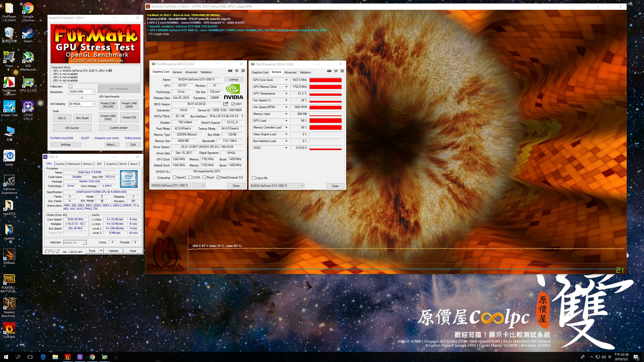Image resolution: width=644 pixels, height=362 pixels.
Task: Click GPU Load red graph bar
Action: click(x=325, y=121)
